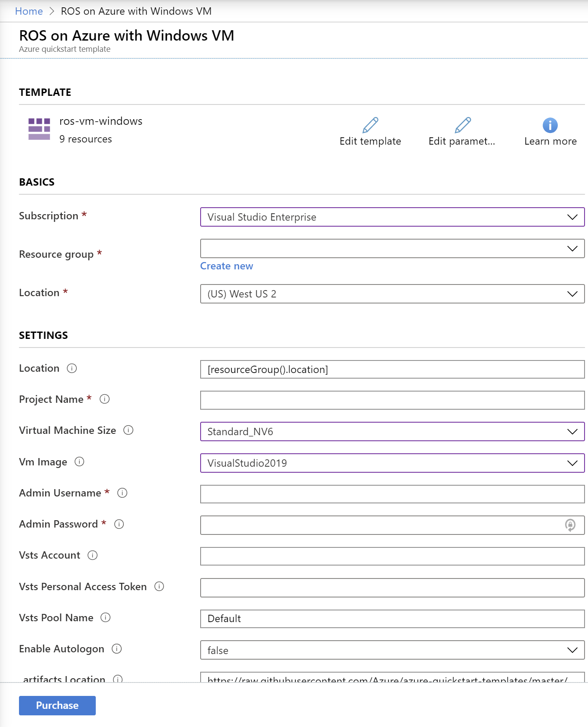
Task: Click info icon next to Virtual Machine Size
Action: 128,430
